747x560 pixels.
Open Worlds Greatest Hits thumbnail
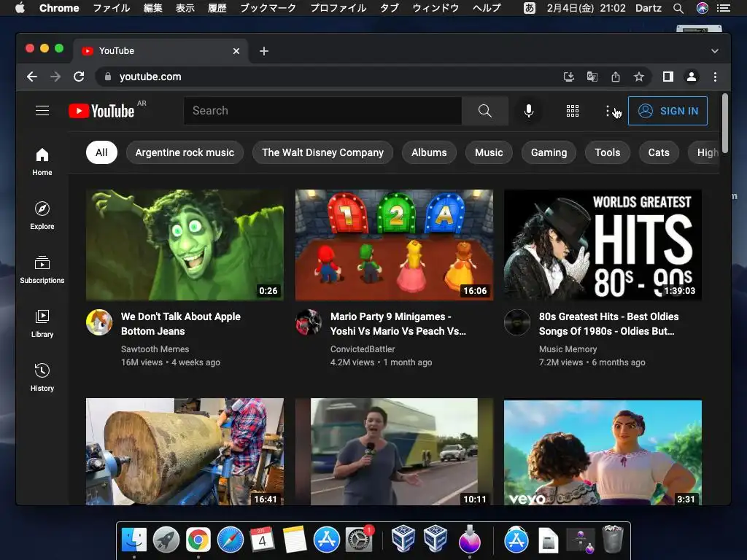[x=603, y=245]
